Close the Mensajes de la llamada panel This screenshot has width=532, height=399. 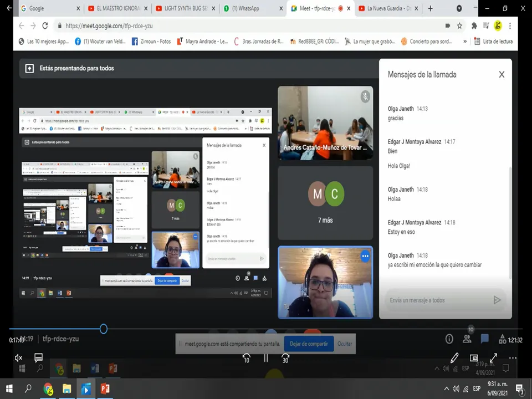(x=502, y=75)
